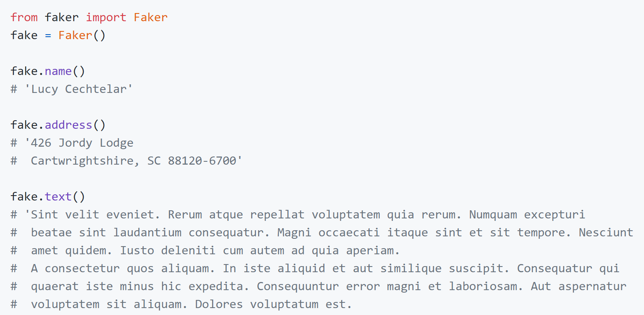Click the '426 Jordy Lodge' comment line
644x315 pixels.
pyautogui.click(x=82, y=143)
